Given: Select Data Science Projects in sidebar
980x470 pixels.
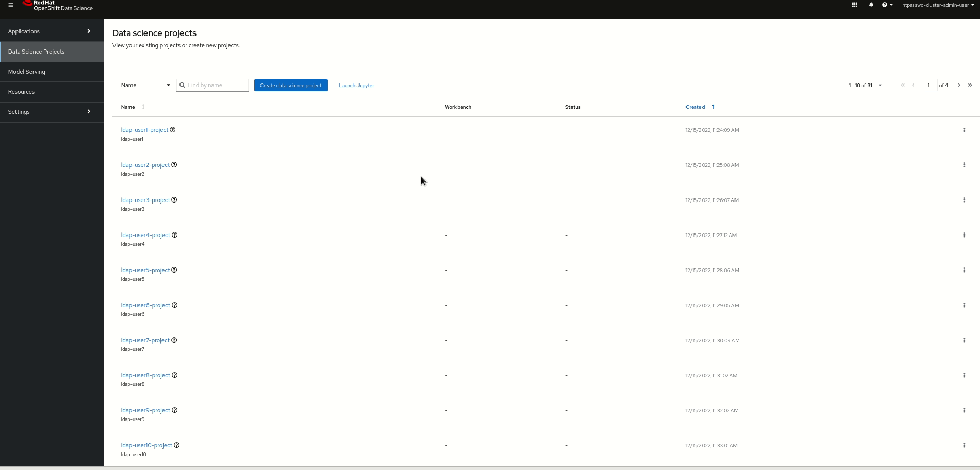Looking at the screenshot, I should click(x=52, y=52).
